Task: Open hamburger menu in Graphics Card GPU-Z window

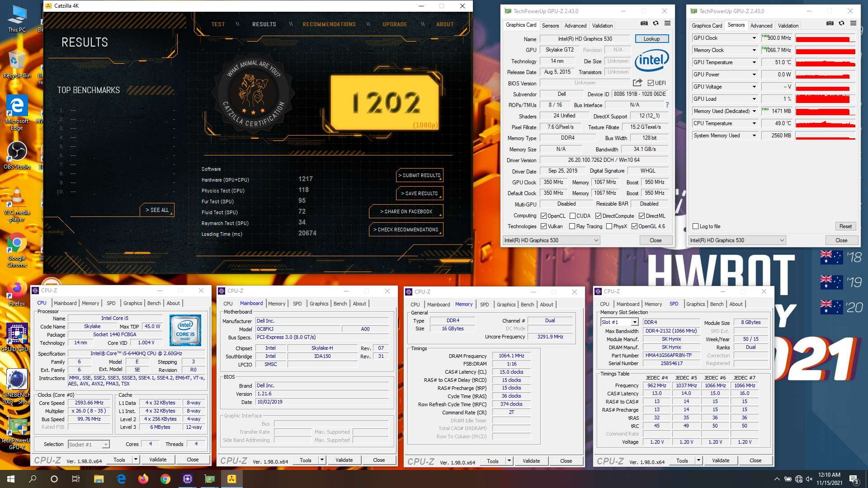Action: point(667,23)
